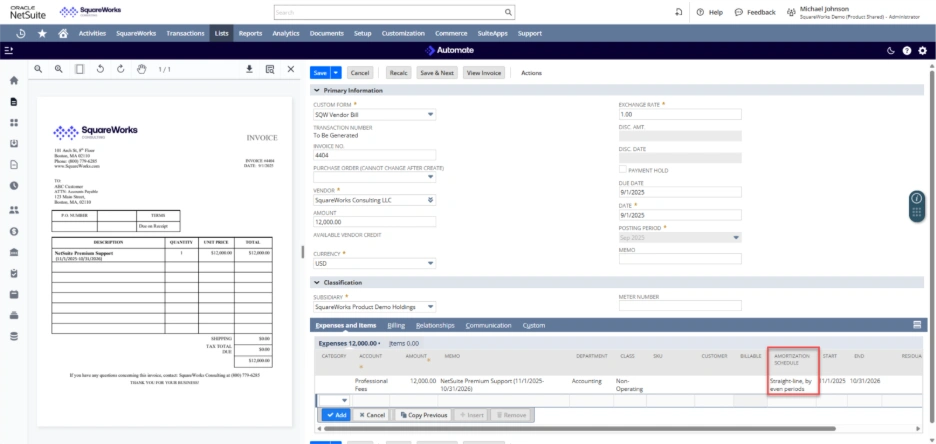This screenshot has height=444, width=936.
Task: Zoom in on the invoice preview
Action: [x=58, y=69]
